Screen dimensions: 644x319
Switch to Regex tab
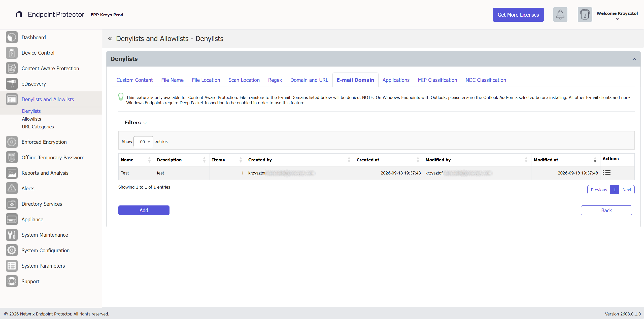(275, 80)
